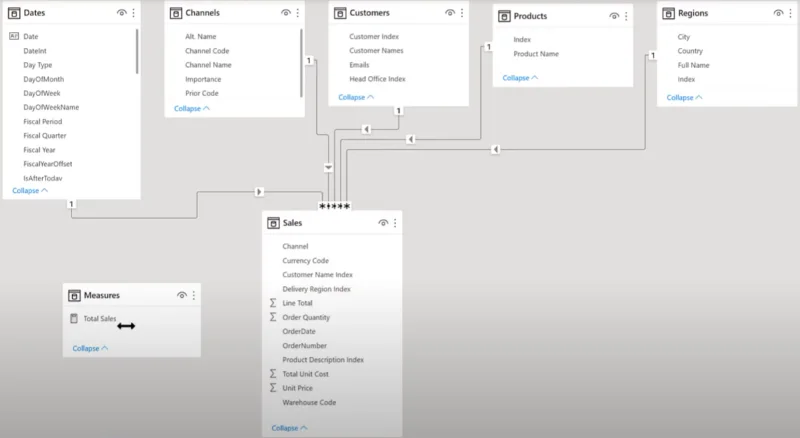Viewport: 800px width, 438px height.
Task: Open the Sales table more options menu
Action: 395,223
